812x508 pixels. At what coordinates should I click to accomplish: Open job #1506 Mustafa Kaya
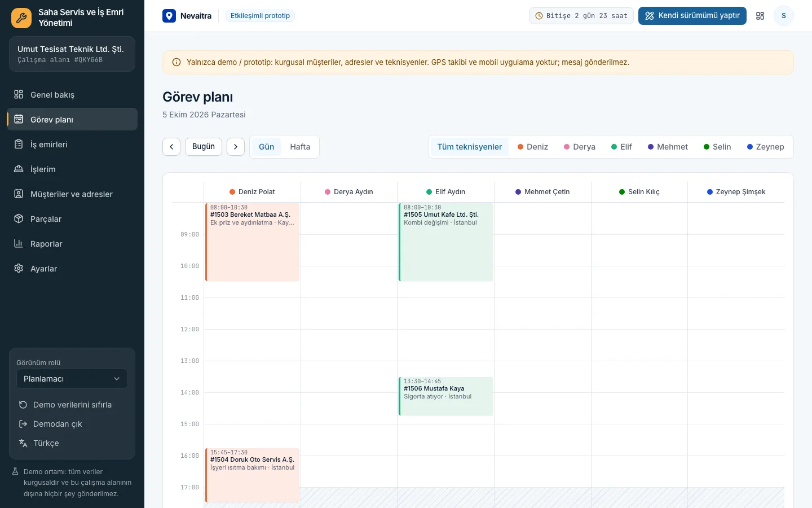(x=445, y=396)
